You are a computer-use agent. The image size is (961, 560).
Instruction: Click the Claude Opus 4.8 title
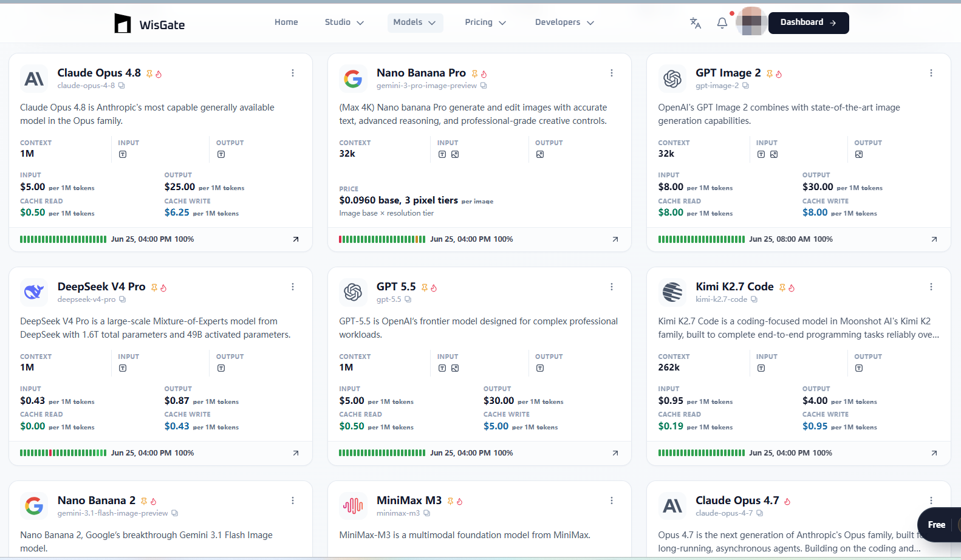coord(99,73)
